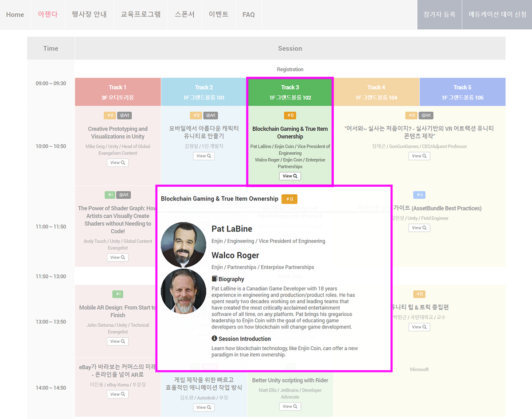
Task: Click the Registration row label
Action: point(290,69)
